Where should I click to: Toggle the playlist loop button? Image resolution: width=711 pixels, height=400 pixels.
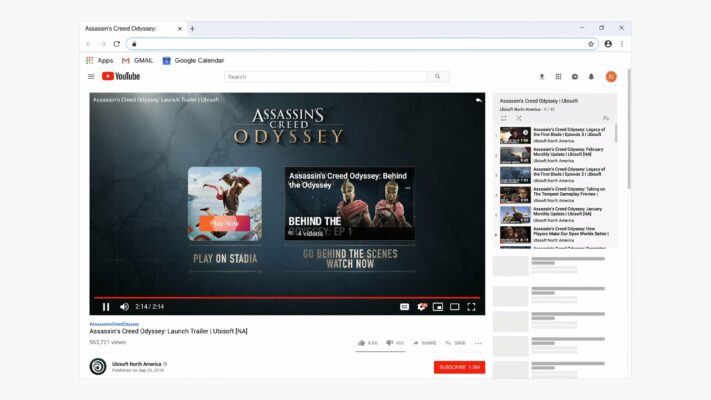click(x=503, y=118)
